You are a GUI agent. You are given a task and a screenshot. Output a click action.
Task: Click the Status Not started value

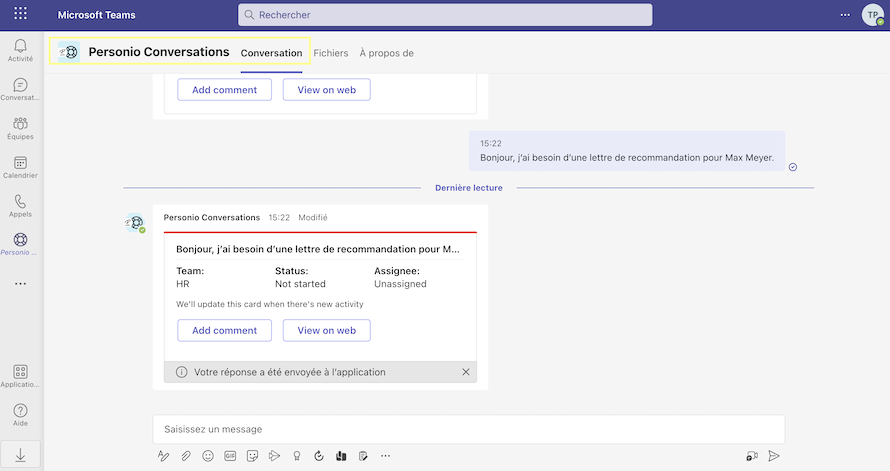tap(300, 284)
